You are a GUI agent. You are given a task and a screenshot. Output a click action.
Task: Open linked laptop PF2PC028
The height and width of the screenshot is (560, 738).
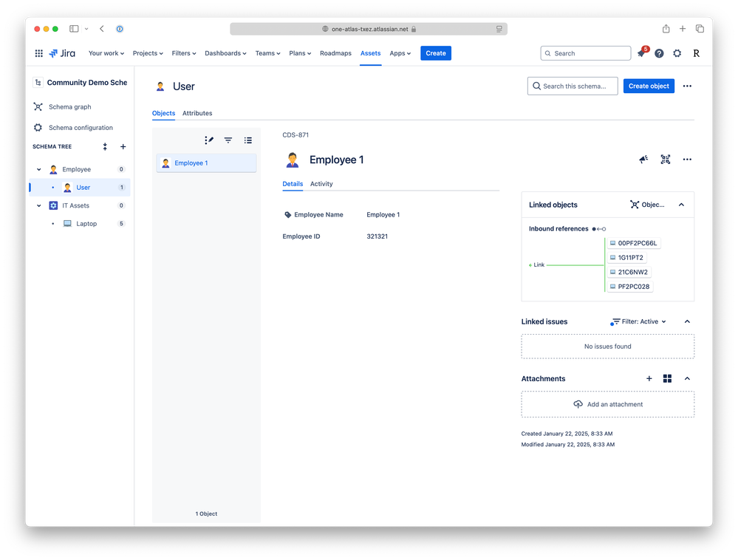tap(630, 287)
